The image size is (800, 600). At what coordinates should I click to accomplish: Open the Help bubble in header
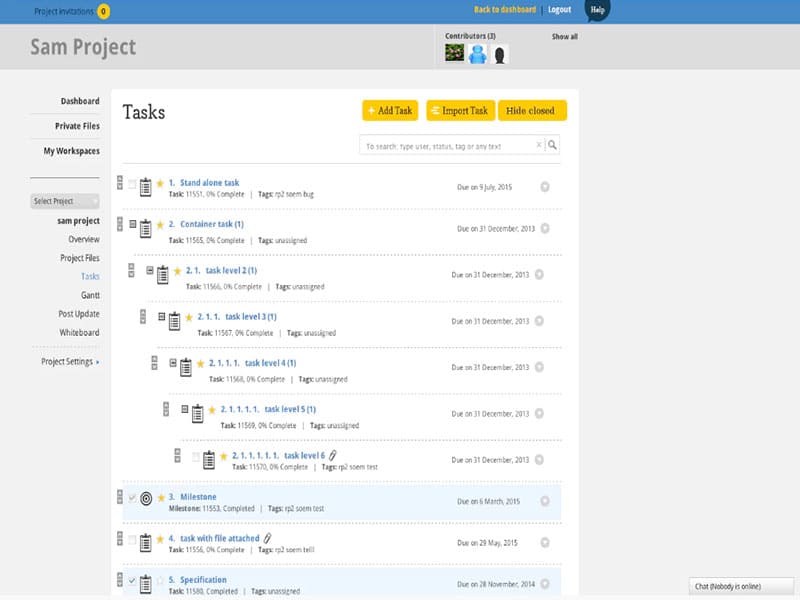pyautogui.click(x=597, y=10)
